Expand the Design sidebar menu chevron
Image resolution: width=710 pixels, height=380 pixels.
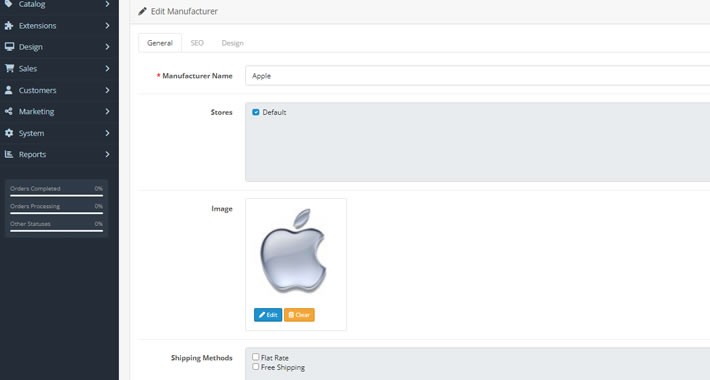(107, 47)
